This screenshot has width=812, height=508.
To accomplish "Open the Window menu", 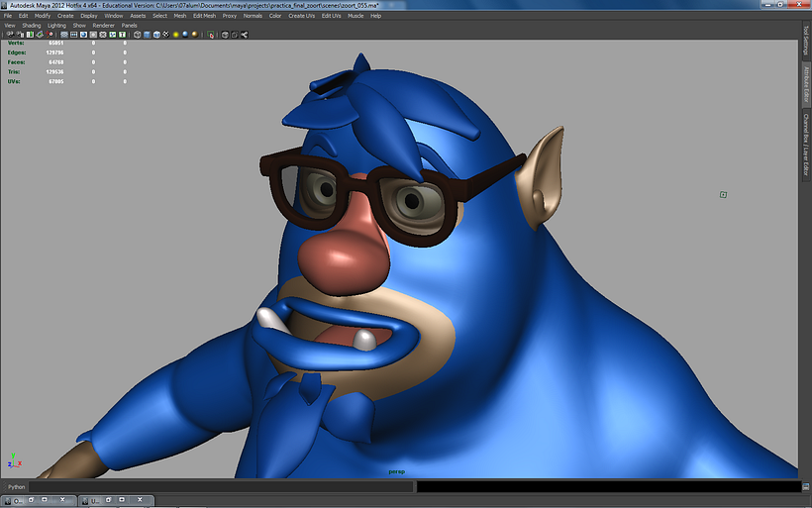I will [114, 16].
